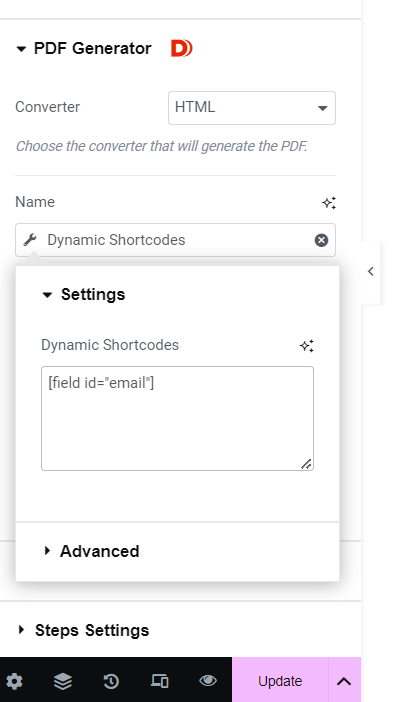Click the red Dynamic.ooo logo icon
Image resolution: width=405 pixels, height=702 pixels.
click(182, 48)
